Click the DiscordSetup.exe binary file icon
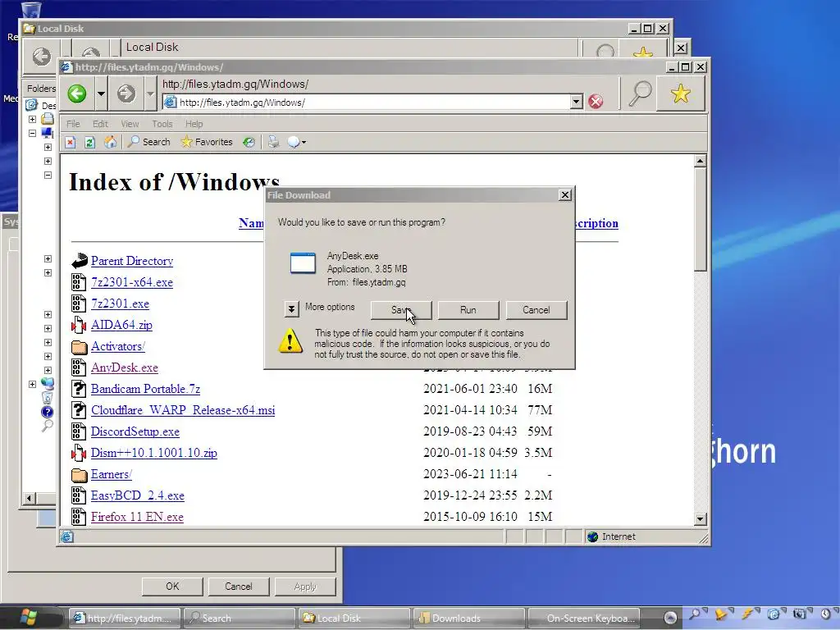The image size is (840, 630). [x=79, y=431]
